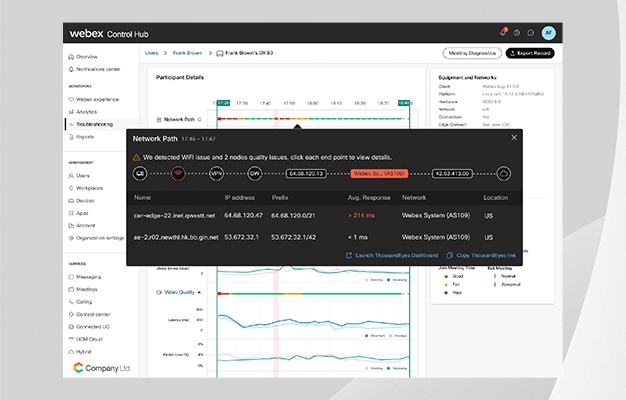The height and width of the screenshot is (400, 626).
Task: Click the VPN node in network path
Action: point(216,174)
